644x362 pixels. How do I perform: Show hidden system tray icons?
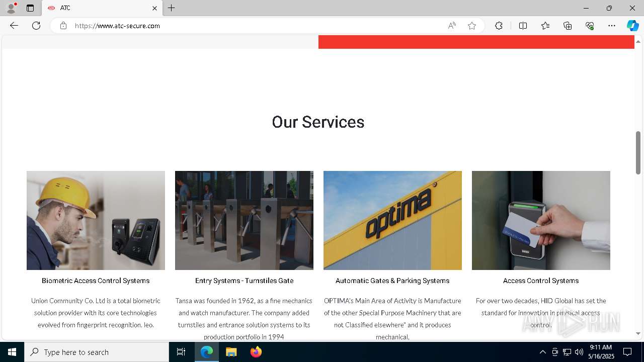542,352
